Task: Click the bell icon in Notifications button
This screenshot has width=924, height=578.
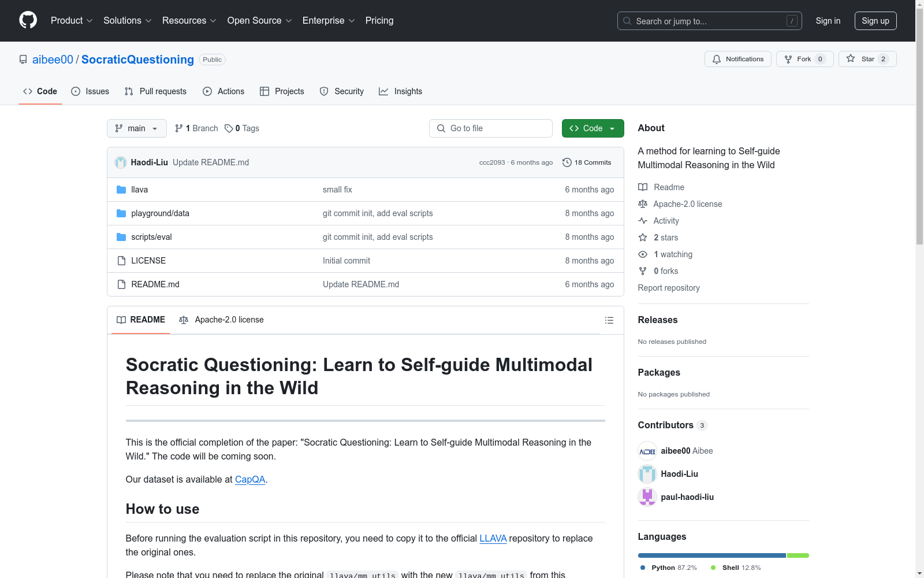Action: tap(717, 59)
